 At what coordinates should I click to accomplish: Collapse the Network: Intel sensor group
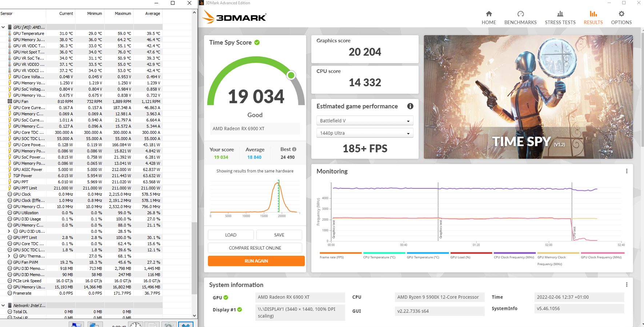3,306
